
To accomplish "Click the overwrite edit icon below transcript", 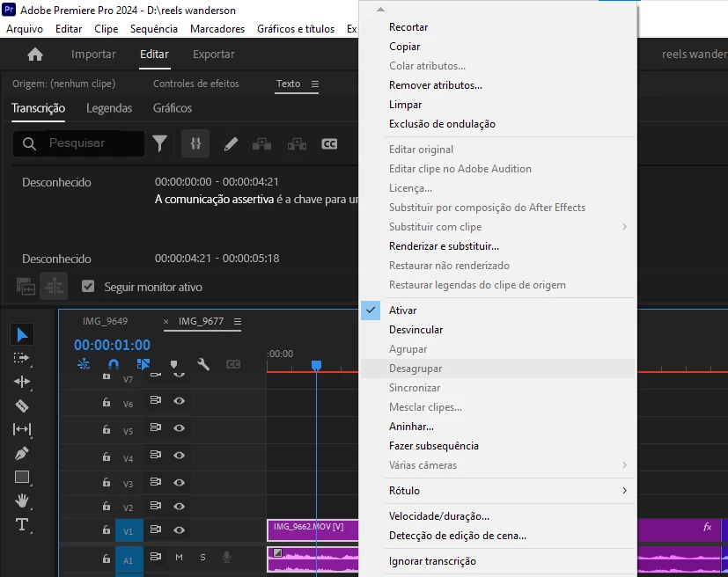I will point(54,286).
